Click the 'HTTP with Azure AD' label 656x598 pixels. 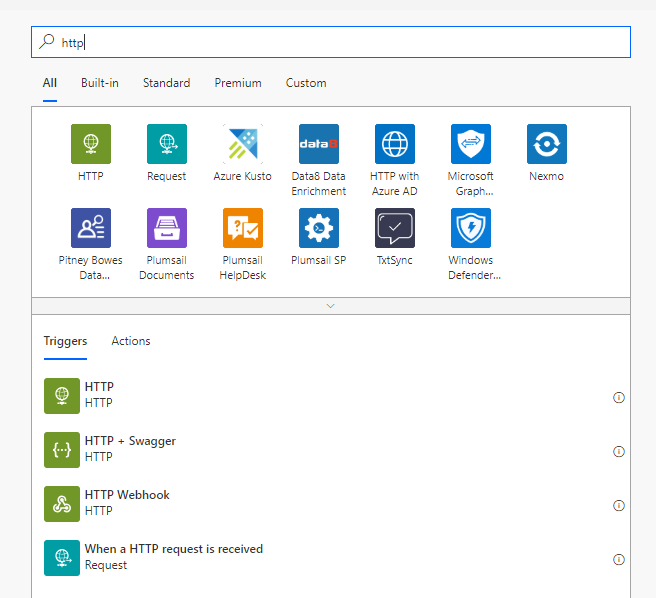coord(395,184)
